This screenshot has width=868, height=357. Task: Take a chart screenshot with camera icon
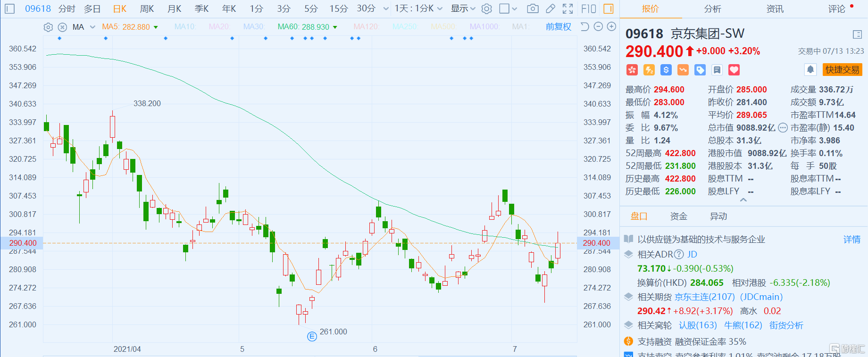pos(533,8)
